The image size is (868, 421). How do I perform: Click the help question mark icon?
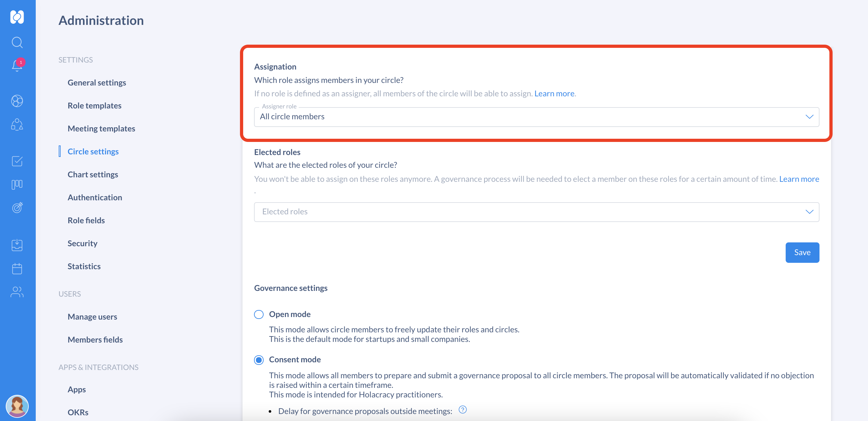[463, 410]
